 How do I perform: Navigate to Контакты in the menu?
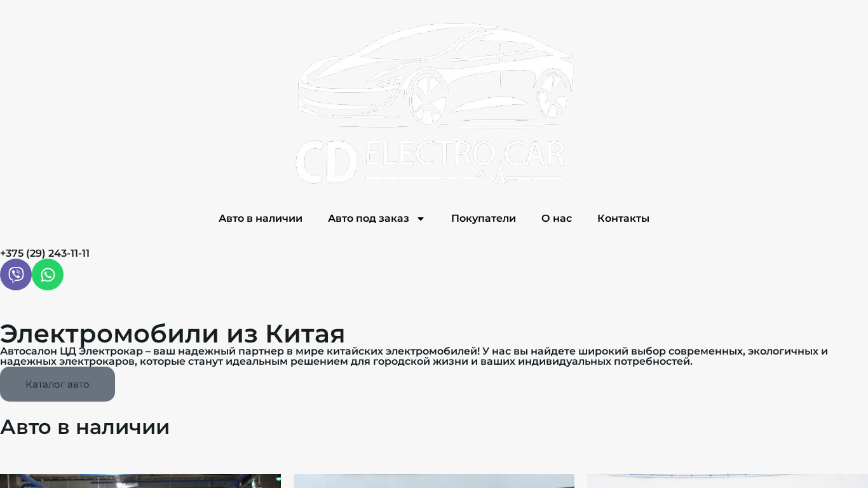point(623,219)
